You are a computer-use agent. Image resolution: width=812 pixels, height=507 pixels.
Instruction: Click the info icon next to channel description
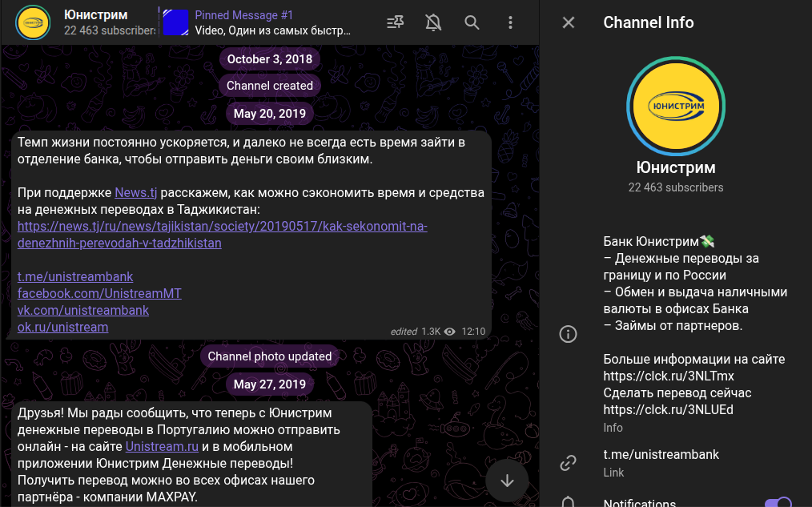(x=569, y=334)
